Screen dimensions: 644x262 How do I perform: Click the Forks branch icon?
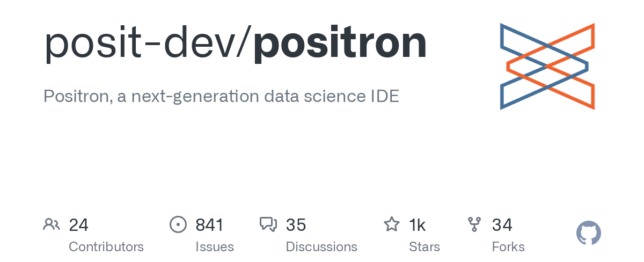pos(474,224)
